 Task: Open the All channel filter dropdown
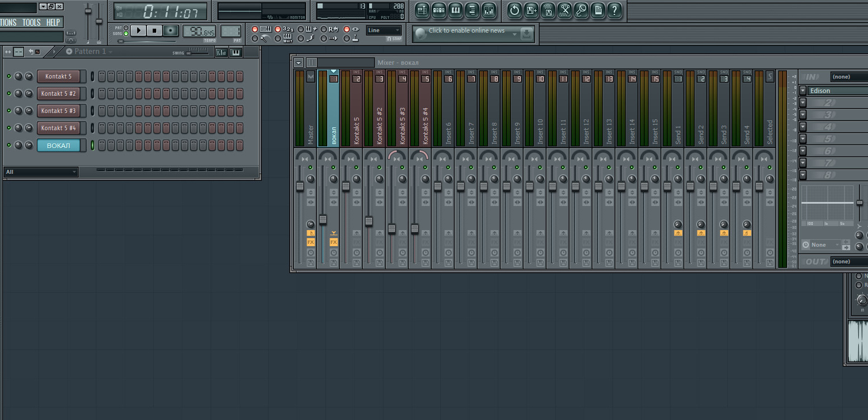(41, 172)
